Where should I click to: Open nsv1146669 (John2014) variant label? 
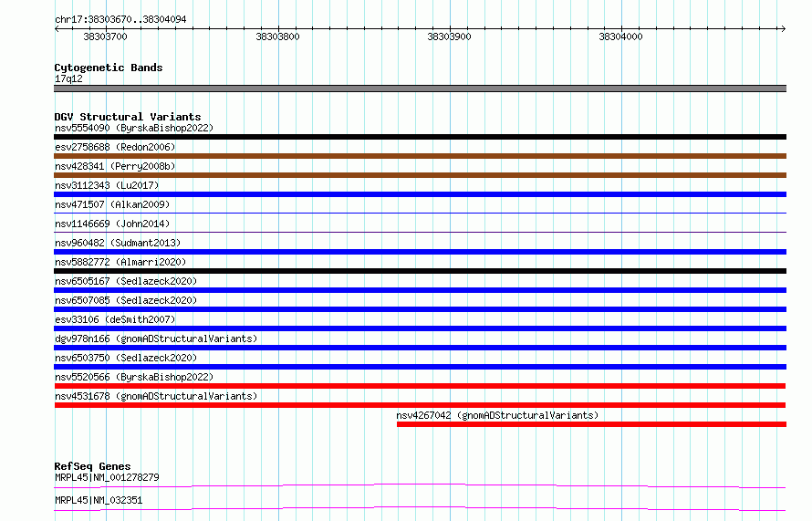point(112,224)
